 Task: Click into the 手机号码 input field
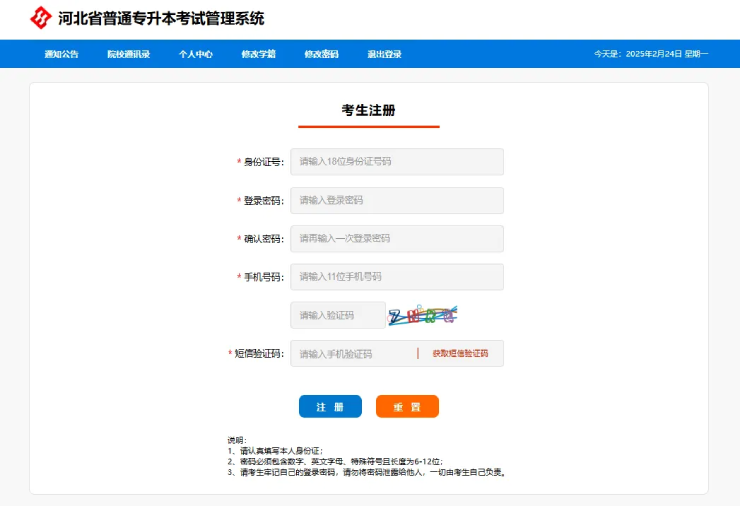396,277
